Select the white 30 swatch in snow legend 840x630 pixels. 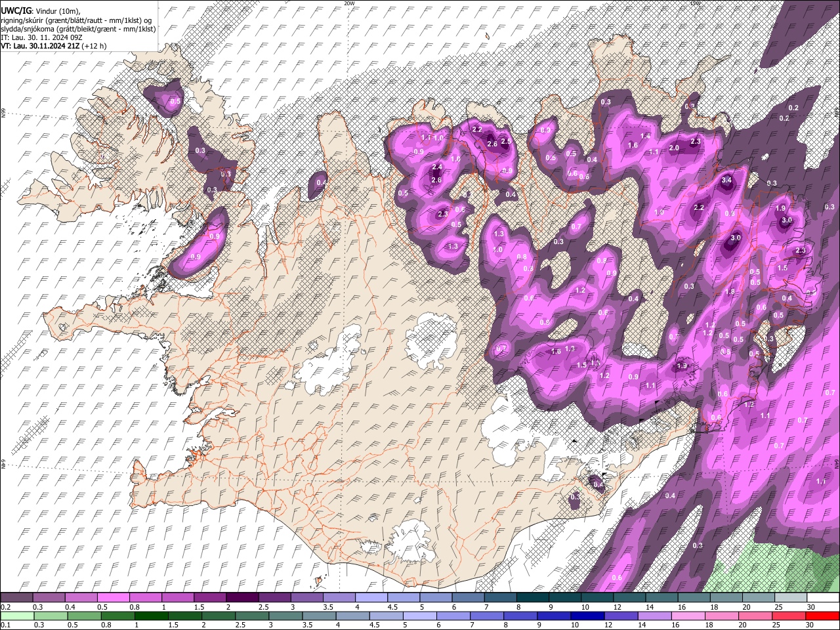824,598
